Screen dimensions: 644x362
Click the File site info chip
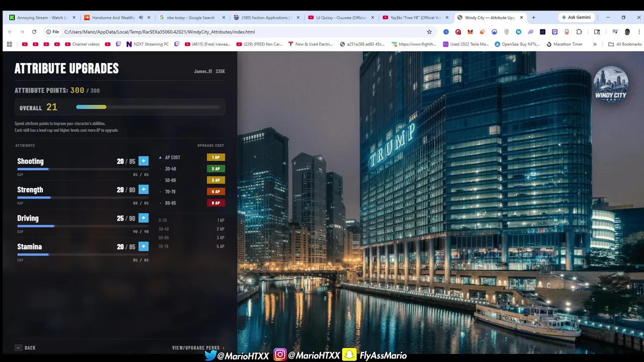52,32
